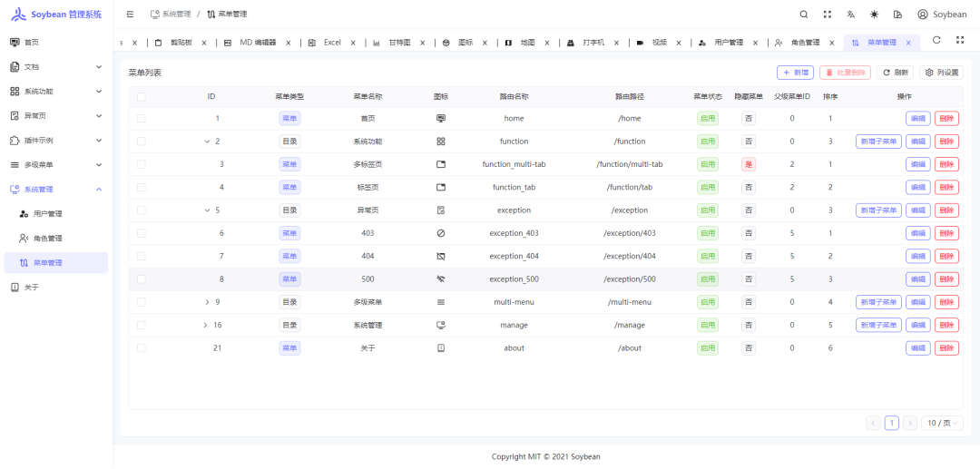
Task: Expand the multi-menu row with ID 9
Action: 207,302
